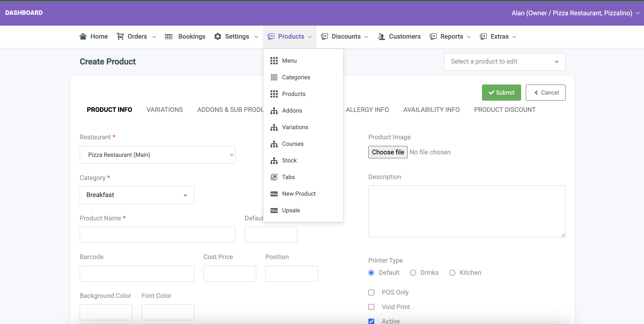Click the Tabs icon in Products dropdown
The width and height of the screenshot is (644, 324).
coord(274,176)
